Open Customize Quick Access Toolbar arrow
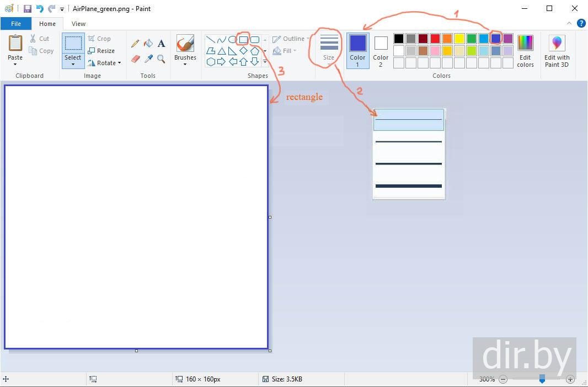 pyautogui.click(x=62, y=9)
